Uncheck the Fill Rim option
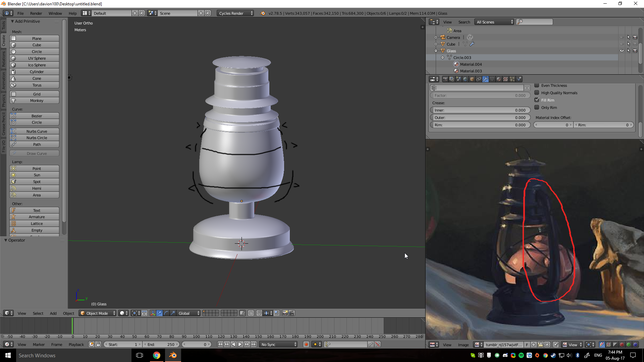The width and height of the screenshot is (644, 362). click(x=537, y=100)
